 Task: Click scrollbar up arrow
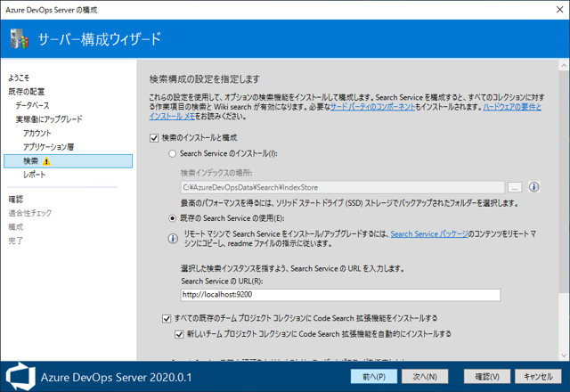coord(564,65)
